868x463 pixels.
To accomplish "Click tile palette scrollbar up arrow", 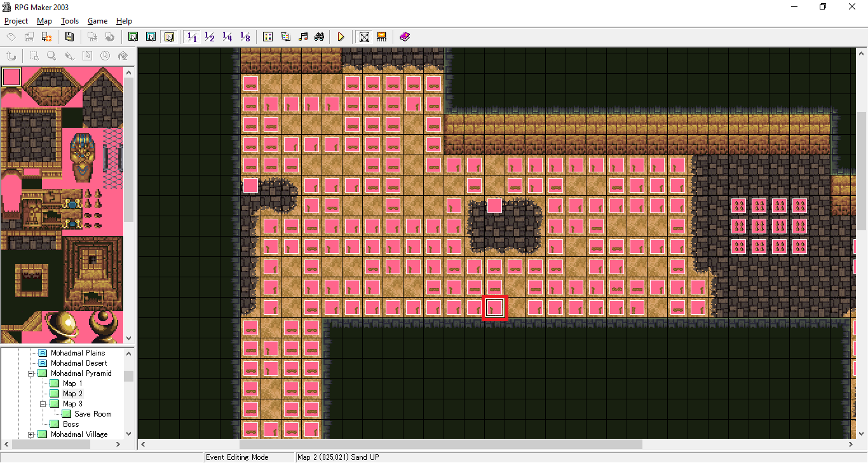I will click(129, 72).
